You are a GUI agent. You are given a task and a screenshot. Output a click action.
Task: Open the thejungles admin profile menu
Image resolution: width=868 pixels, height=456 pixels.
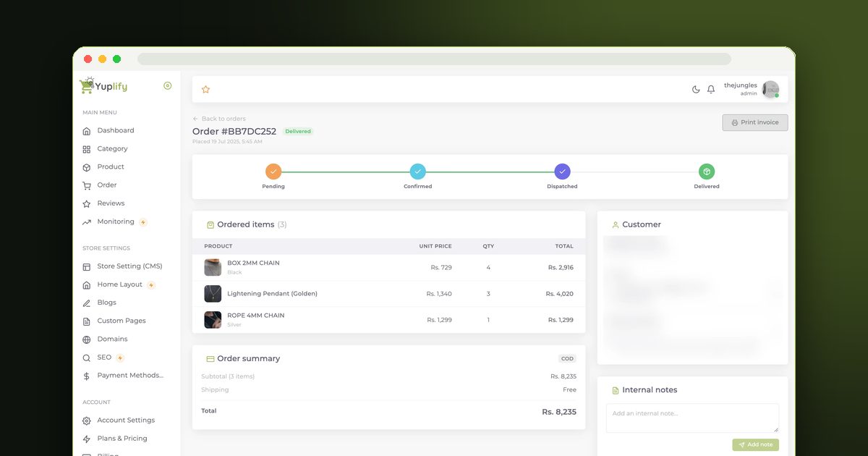tap(751, 89)
